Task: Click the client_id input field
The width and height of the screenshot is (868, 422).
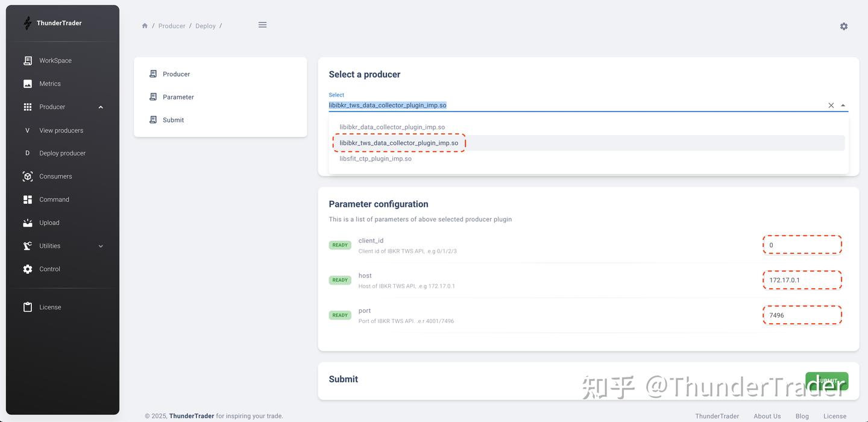Action: tap(802, 245)
